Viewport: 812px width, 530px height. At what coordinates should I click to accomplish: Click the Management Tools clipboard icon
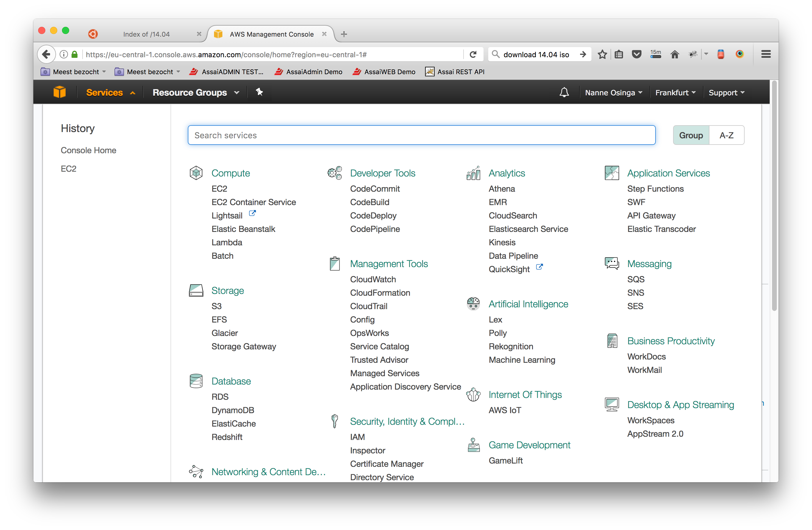pos(335,264)
